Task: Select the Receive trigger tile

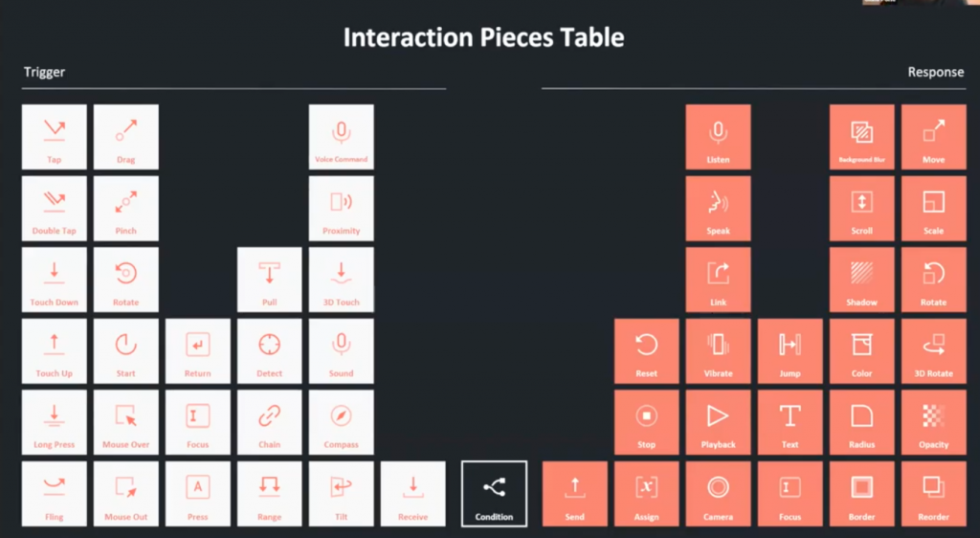Action: point(413,494)
